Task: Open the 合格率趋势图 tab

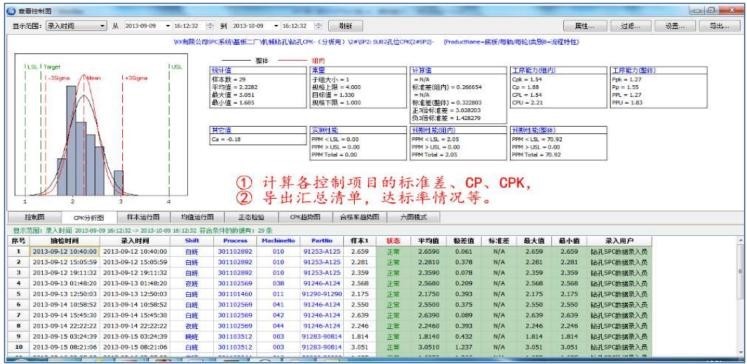Action: (359, 217)
